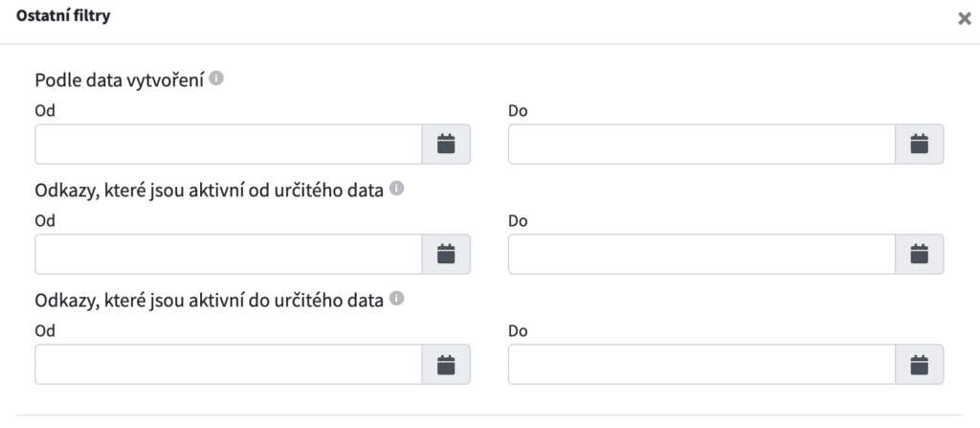Open calendar for creation date Do field
Viewport: 980px width, 428px height.
click(920, 144)
